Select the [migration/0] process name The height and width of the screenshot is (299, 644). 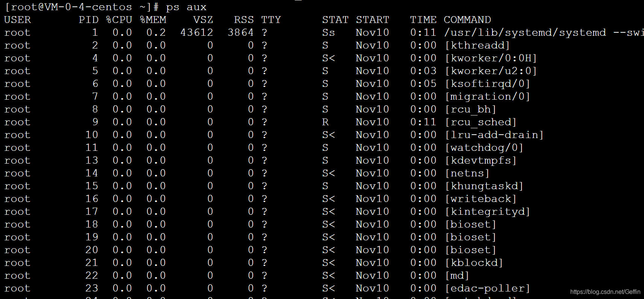coord(488,96)
